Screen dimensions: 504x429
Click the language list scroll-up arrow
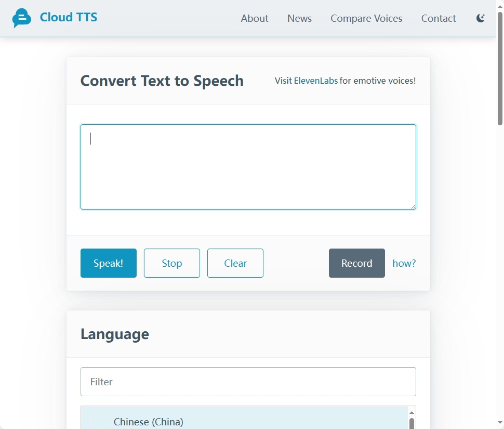pyautogui.click(x=412, y=412)
